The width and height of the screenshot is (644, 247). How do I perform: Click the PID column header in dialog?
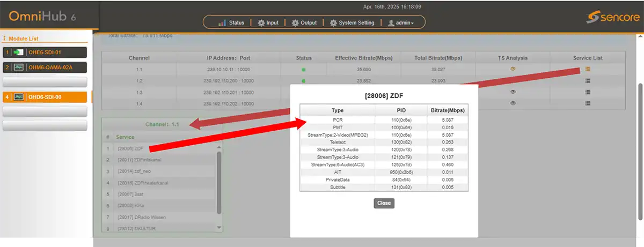click(400, 110)
